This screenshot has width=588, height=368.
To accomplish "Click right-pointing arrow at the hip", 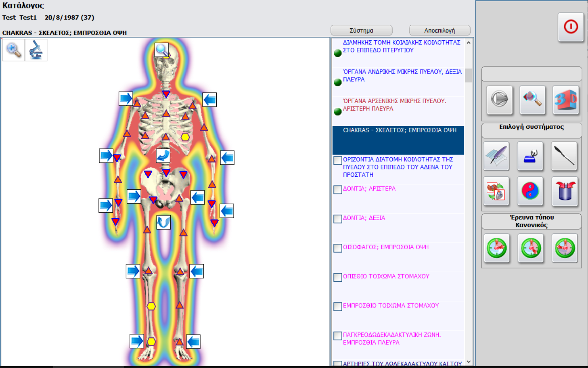I will pyautogui.click(x=134, y=196).
